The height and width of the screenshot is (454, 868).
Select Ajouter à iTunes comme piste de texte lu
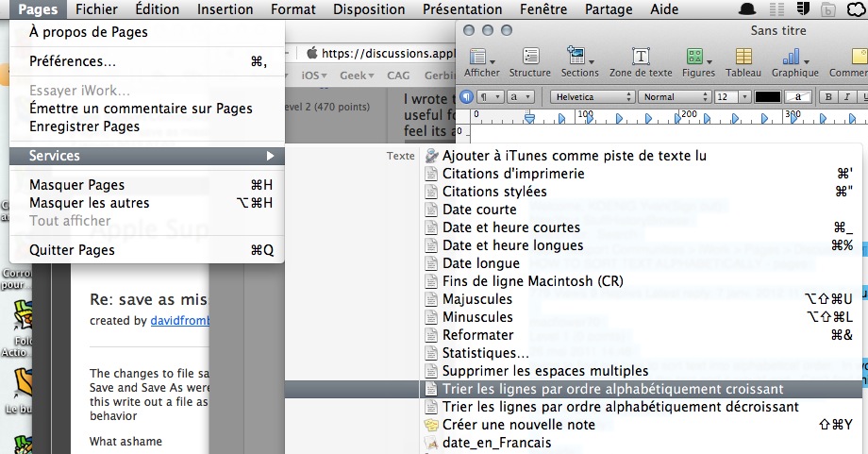tap(641, 156)
